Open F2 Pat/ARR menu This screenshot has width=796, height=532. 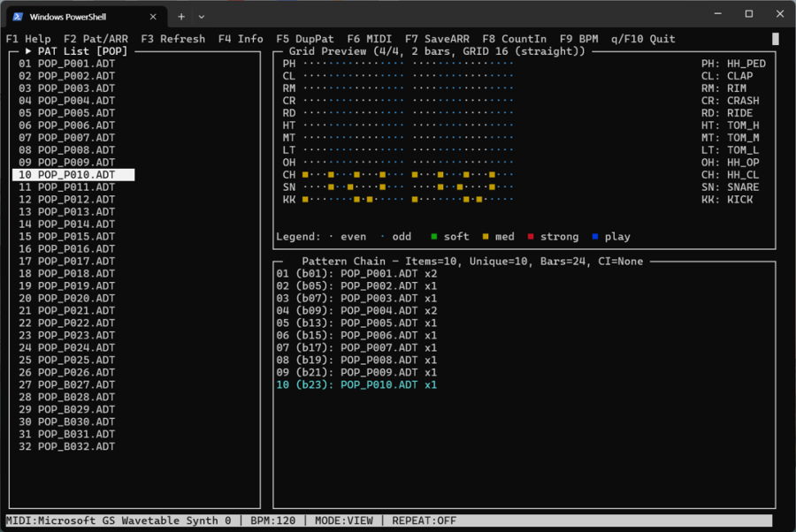pos(96,39)
